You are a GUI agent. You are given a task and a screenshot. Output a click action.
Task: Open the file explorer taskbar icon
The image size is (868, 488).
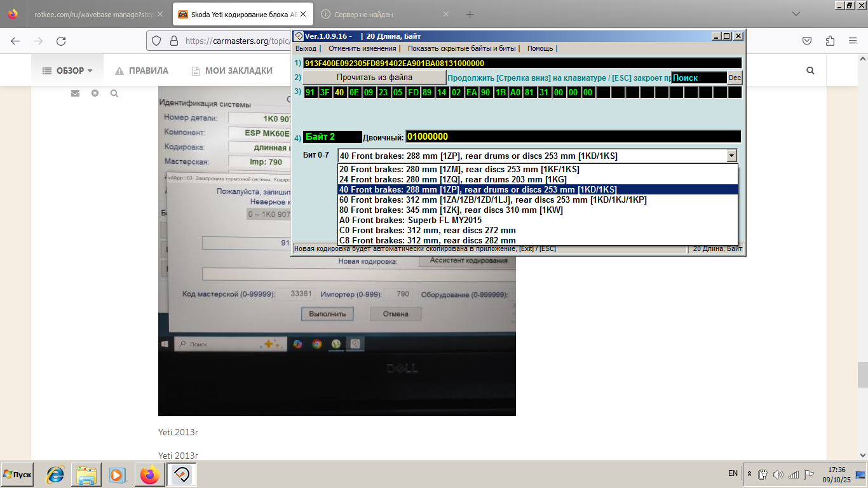click(x=86, y=475)
